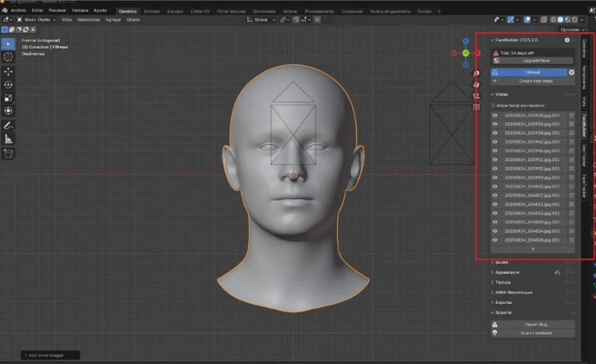Select the Rotate tool in the toolbar
This screenshot has height=364, width=596.
[x=8, y=84]
